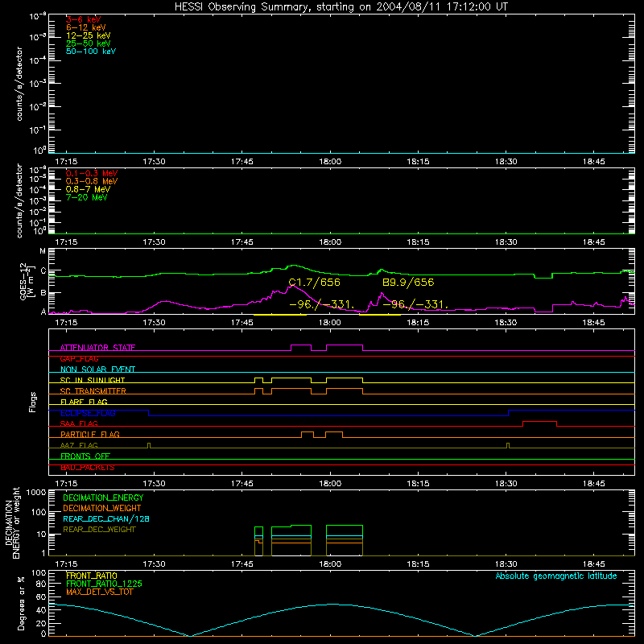The width and height of the screenshot is (644, 644).
Task: Click the C1.7/656 flare annotation
Action: (315, 283)
